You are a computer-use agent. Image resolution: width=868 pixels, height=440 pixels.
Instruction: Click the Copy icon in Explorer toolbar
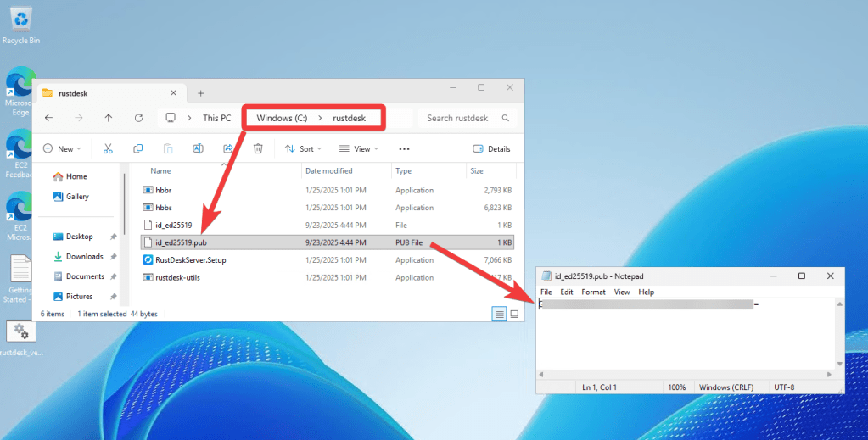coord(137,148)
